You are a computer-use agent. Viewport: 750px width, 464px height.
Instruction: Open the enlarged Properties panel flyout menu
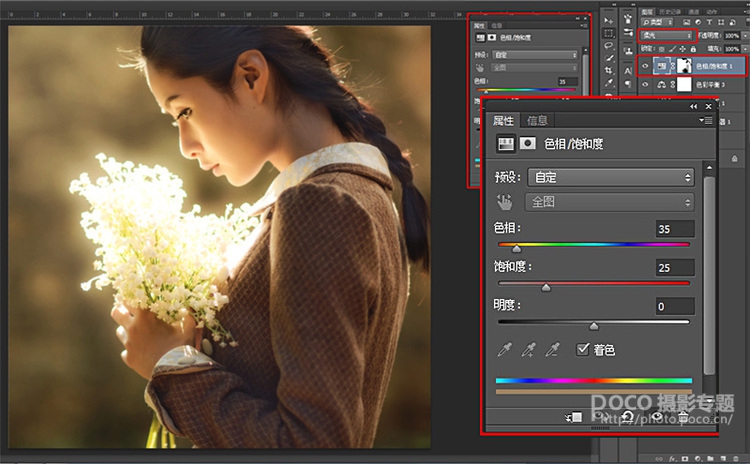[706, 120]
